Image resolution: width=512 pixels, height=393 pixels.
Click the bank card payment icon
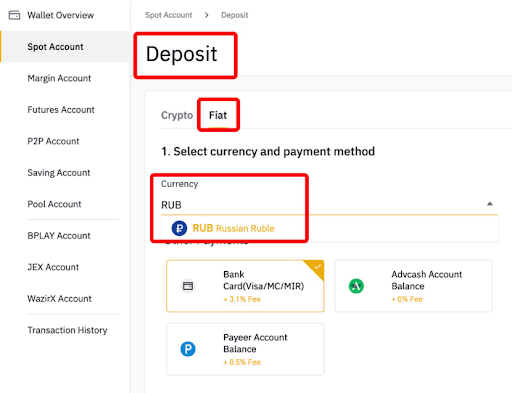pos(188,286)
